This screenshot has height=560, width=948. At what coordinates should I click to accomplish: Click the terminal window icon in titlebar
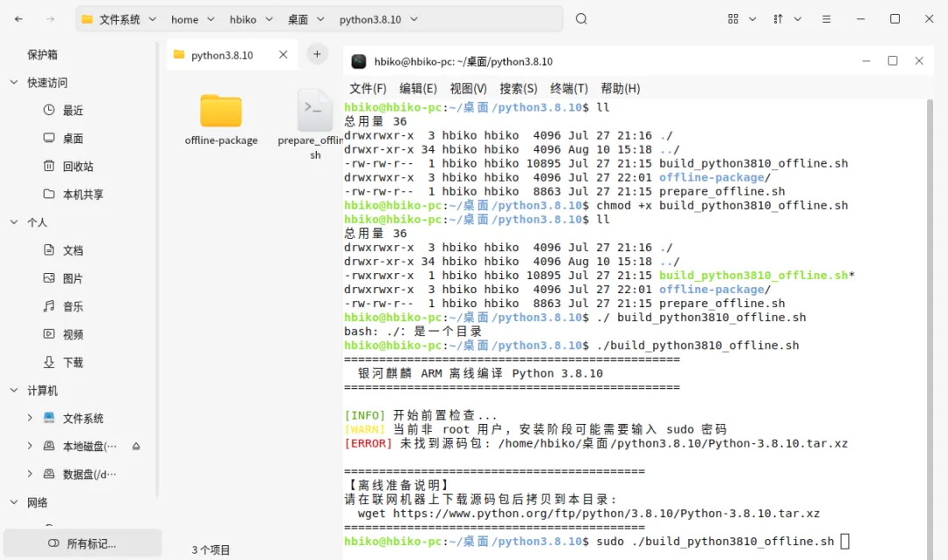pos(358,61)
